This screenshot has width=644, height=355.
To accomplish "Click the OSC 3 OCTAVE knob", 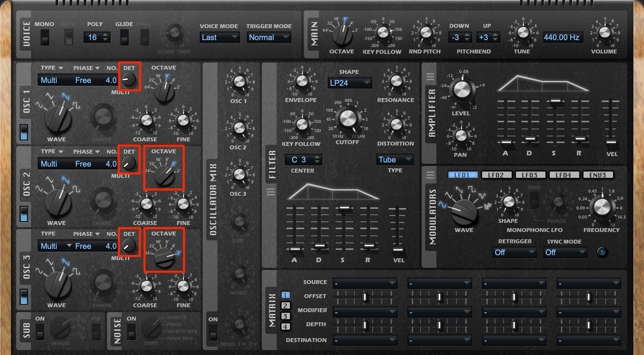I will click(165, 258).
